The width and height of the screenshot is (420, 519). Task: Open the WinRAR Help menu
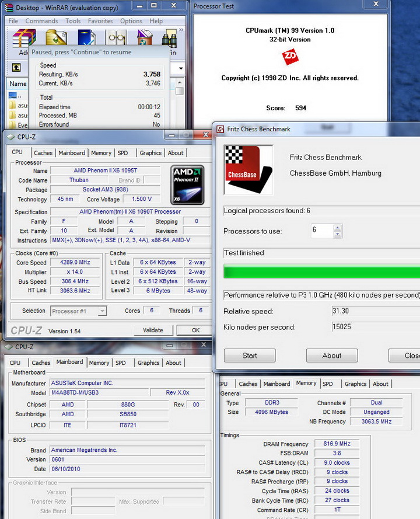[x=156, y=21]
